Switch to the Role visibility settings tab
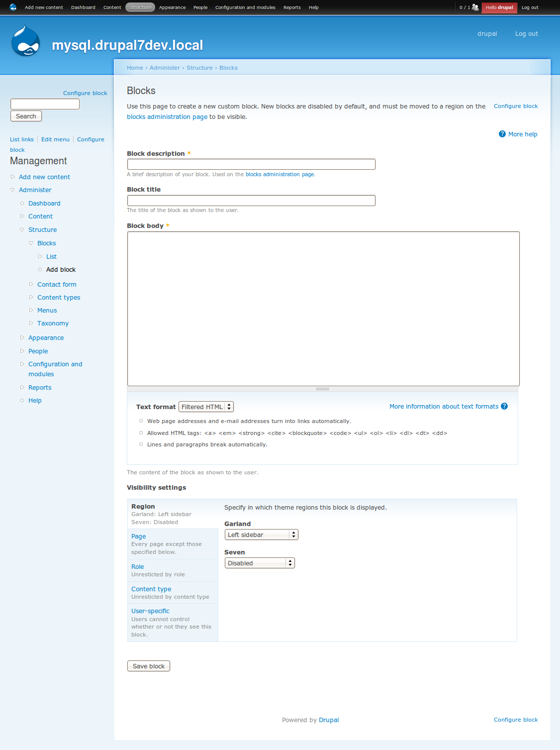Viewport: 560px width, 750px height. coord(137,566)
